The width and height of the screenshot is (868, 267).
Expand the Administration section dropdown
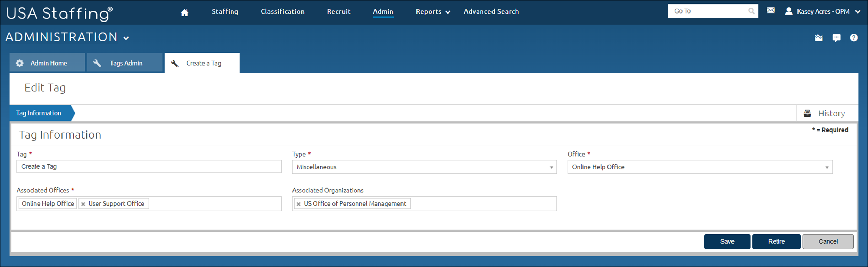(x=126, y=38)
